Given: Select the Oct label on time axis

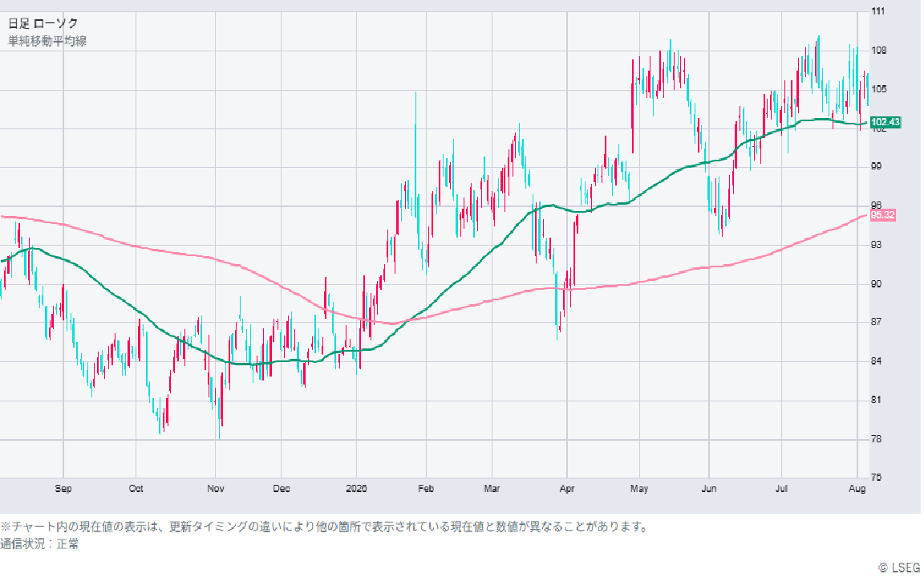Looking at the screenshot, I should click(x=136, y=488).
